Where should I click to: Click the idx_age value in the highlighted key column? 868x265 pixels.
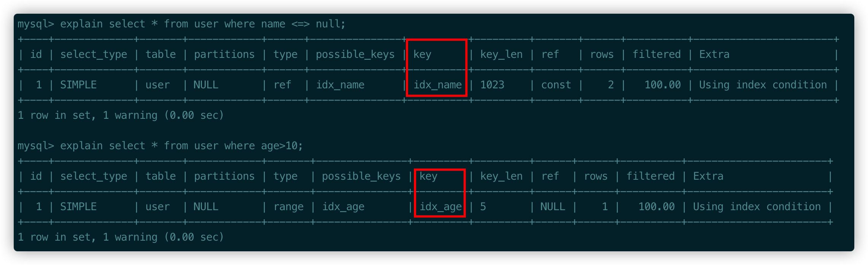coord(440,207)
